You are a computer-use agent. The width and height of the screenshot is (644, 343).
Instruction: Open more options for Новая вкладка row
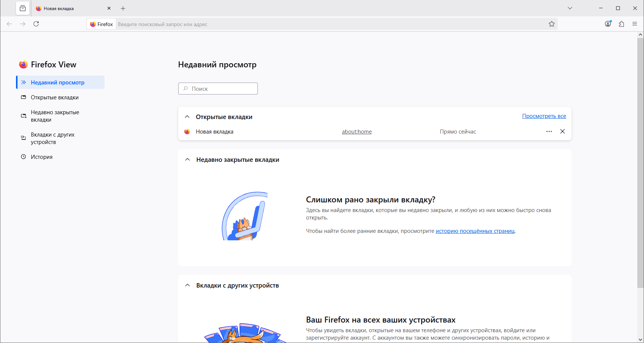coord(549,131)
